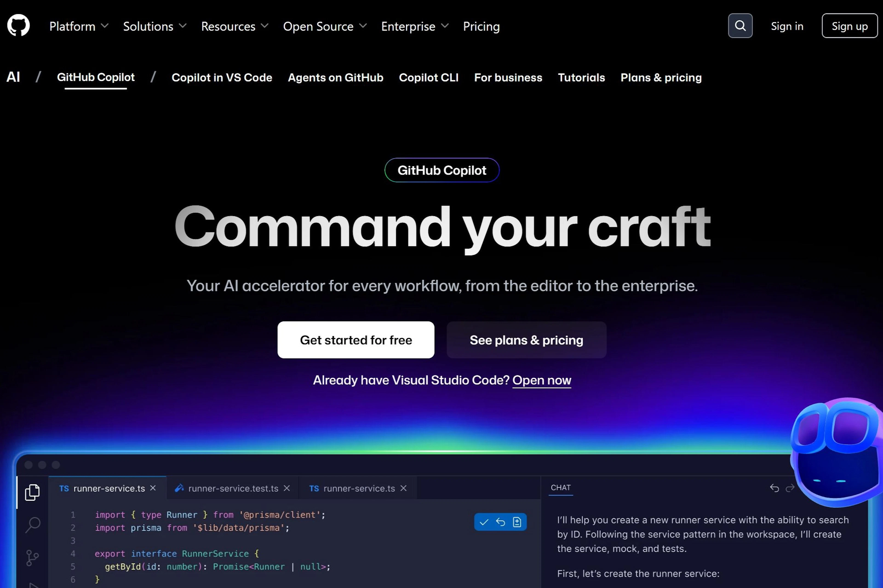This screenshot has height=588, width=883.
Task: Open the search magnifier button
Action: [740, 26]
